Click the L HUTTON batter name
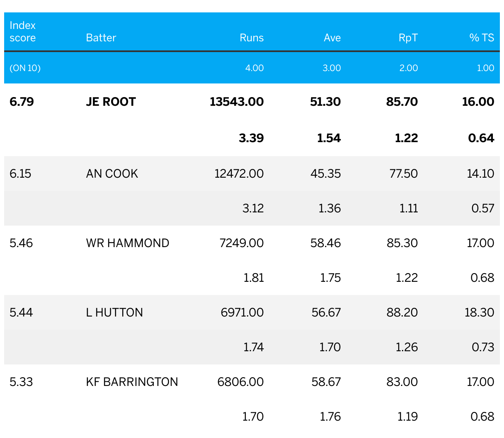This screenshot has width=504, height=438. pos(114,312)
